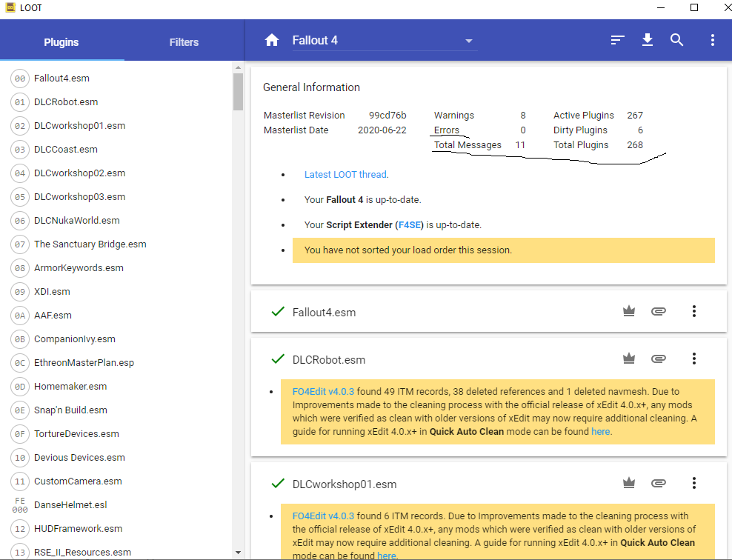This screenshot has width=732, height=560.
Task: Click the plugin list scrollbar down arrow
Action: [x=238, y=553]
